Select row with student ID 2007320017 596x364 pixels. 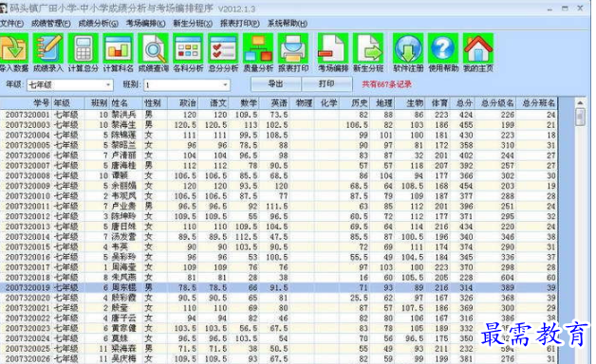[x=279, y=267]
